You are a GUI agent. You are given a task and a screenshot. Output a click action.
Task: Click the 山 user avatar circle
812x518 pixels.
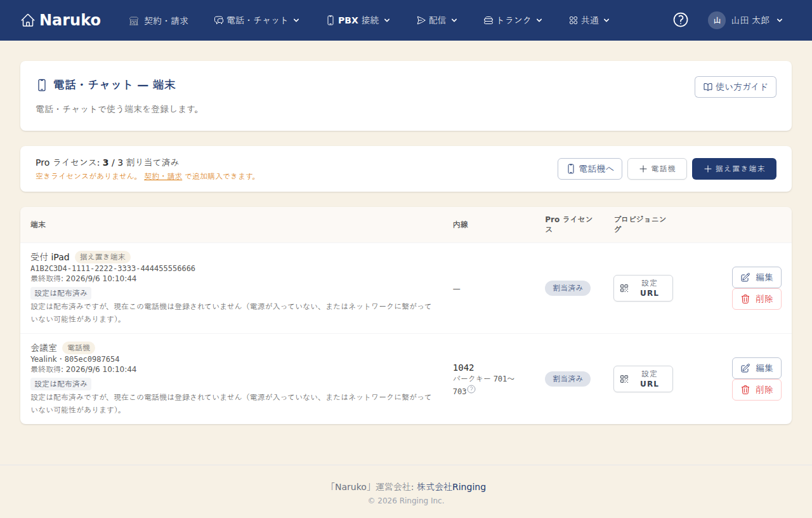click(x=717, y=20)
